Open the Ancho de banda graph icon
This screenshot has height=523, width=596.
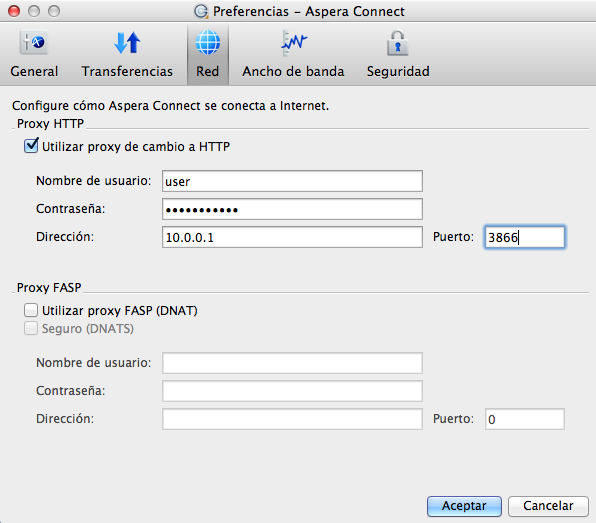pos(293,43)
